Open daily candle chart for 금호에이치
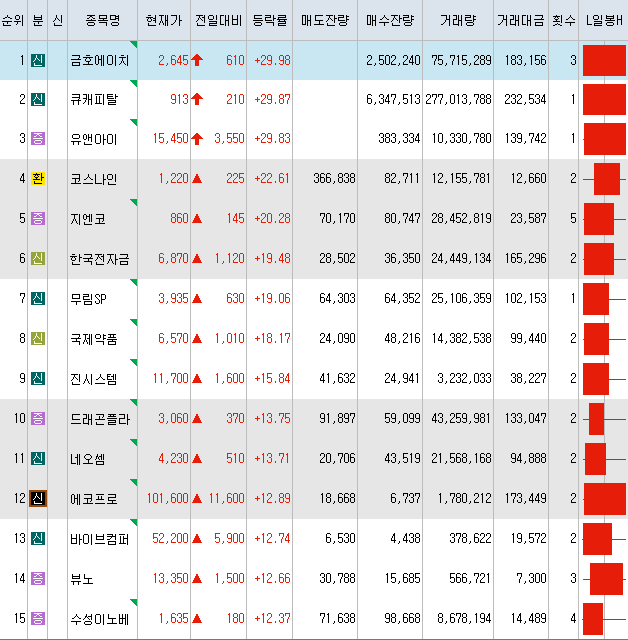Image resolution: width=628 pixels, height=640 pixels. pos(604,60)
